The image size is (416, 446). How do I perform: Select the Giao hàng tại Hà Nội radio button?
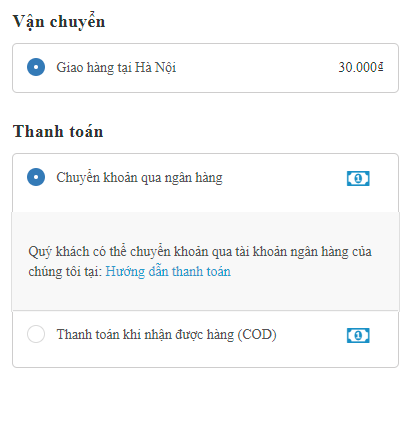click(36, 67)
